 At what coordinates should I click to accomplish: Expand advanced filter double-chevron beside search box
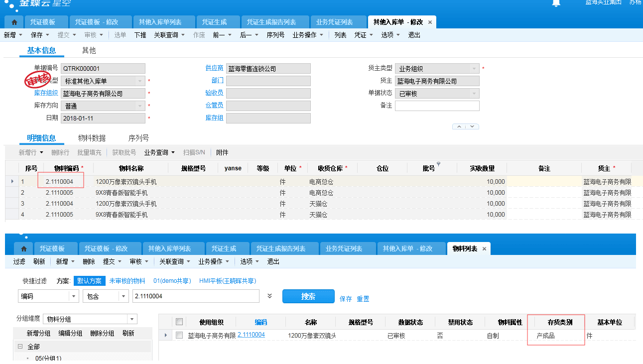tap(270, 296)
